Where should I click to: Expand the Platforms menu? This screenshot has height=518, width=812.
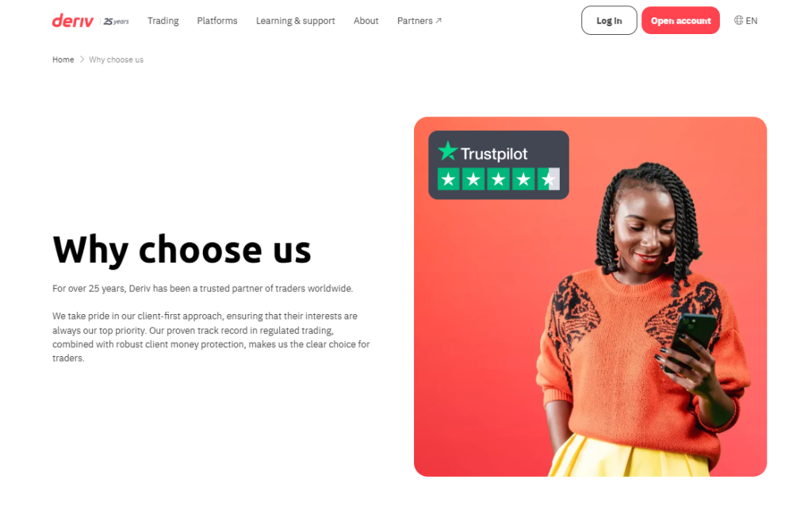click(217, 21)
